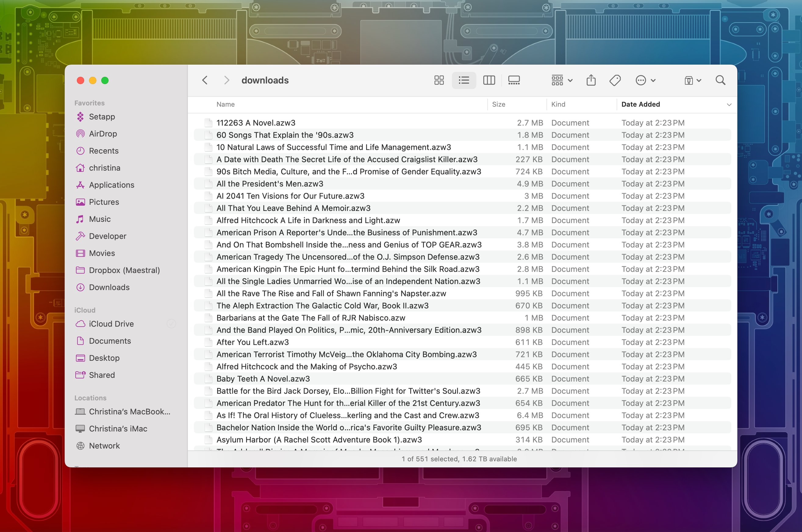
Task: Click the Share toolbar icon
Action: 591,80
